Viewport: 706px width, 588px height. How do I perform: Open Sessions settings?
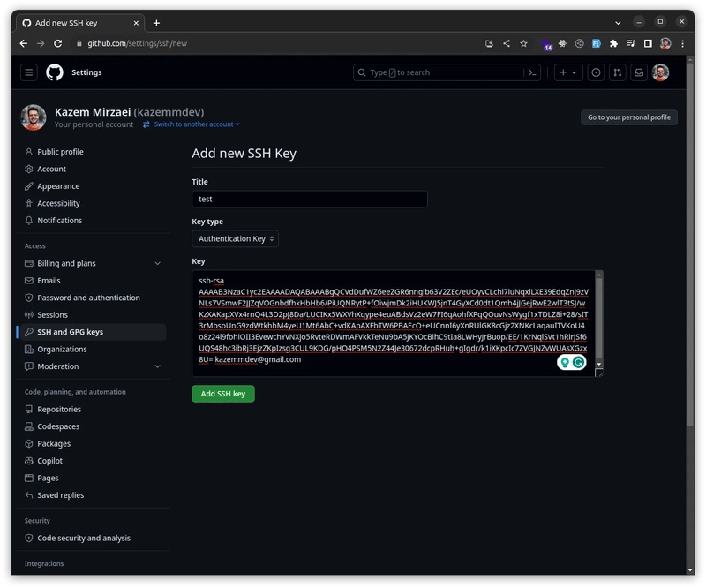click(x=52, y=315)
